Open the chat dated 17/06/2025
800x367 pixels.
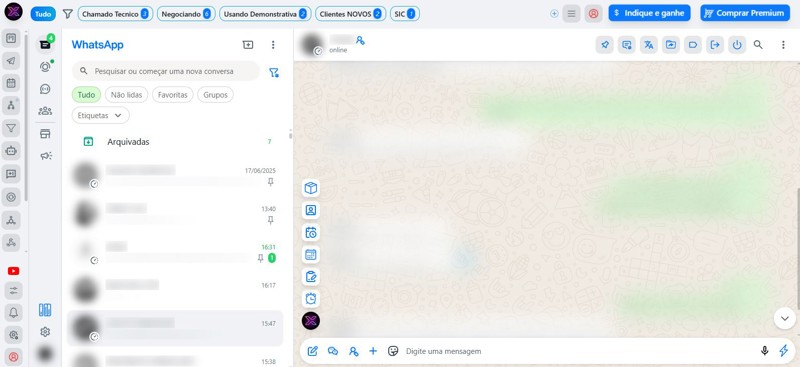[175, 176]
